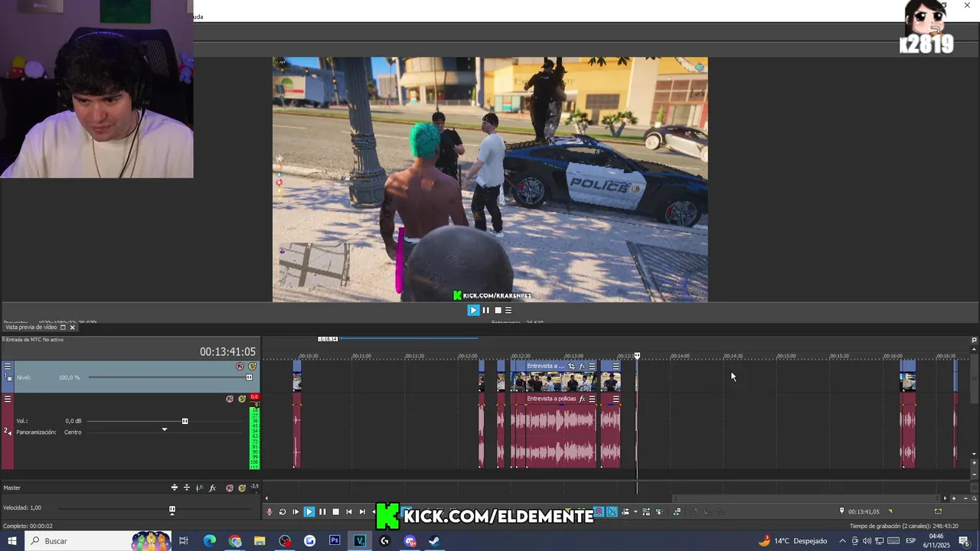This screenshot has width=980, height=551.
Task: Click the Vegas Pro taskbar icon
Action: click(360, 541)
